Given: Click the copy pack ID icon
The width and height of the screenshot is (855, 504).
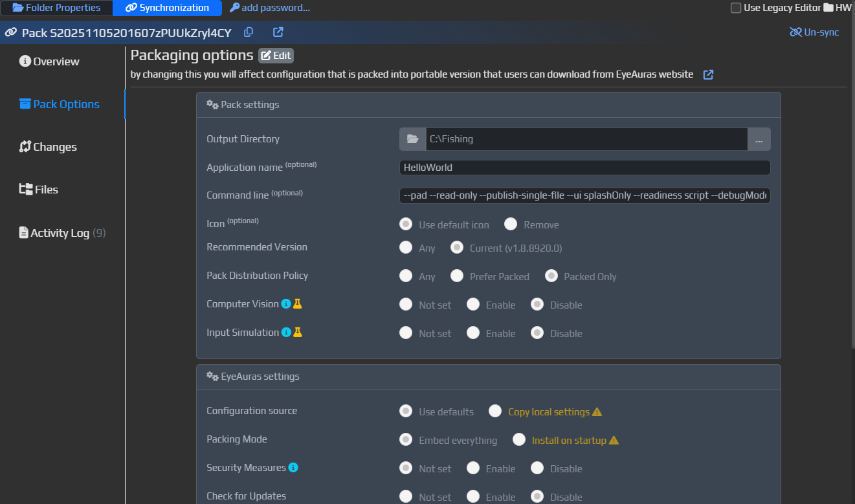Looking at the screenshot, I should 249,32.
